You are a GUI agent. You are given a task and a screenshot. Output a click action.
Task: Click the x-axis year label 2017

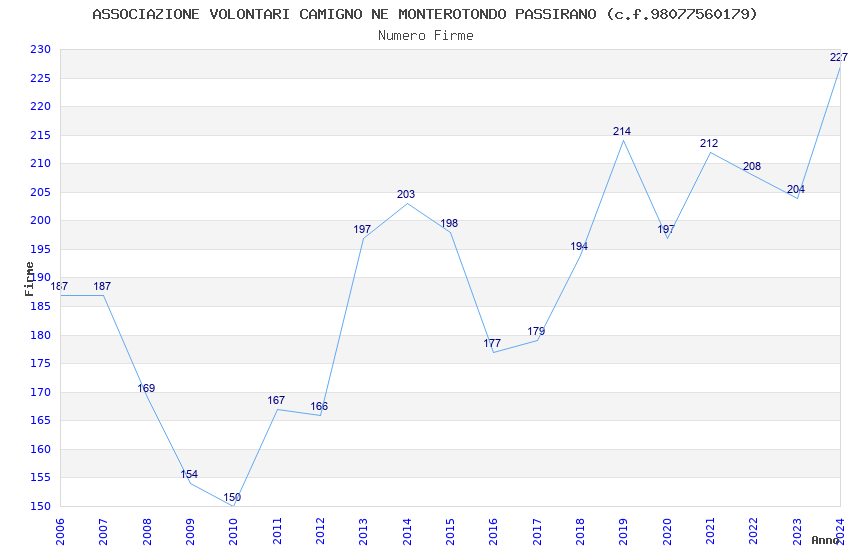(537, 532)
